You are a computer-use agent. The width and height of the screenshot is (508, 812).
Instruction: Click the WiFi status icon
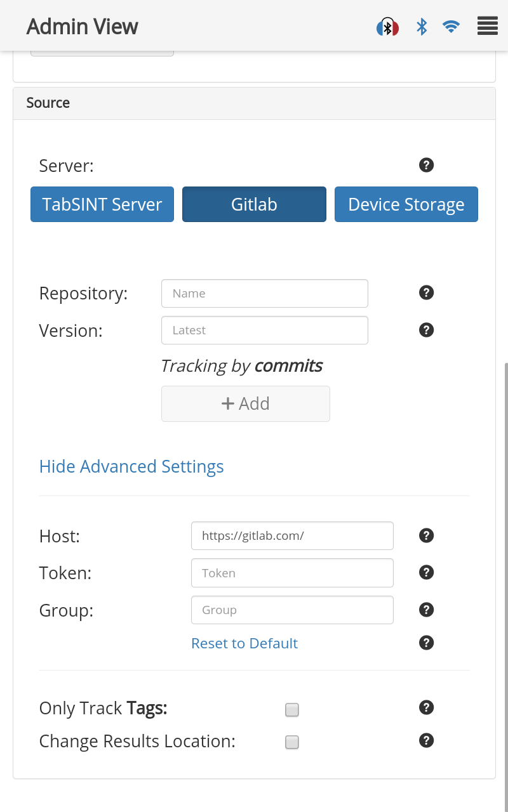451,27
